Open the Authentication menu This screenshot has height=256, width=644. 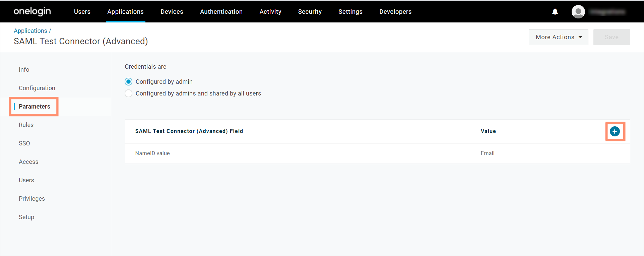point(221,12)
